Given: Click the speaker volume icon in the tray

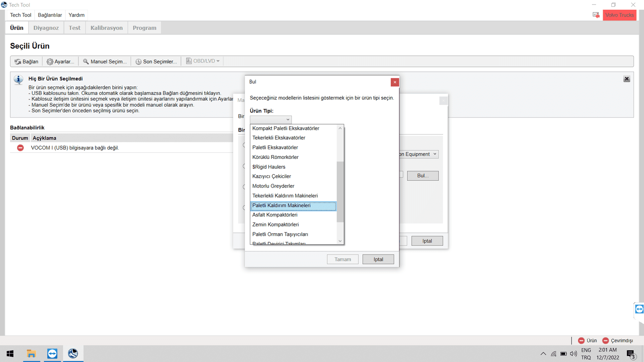Looking at the screenshot, I should [574, 354].
